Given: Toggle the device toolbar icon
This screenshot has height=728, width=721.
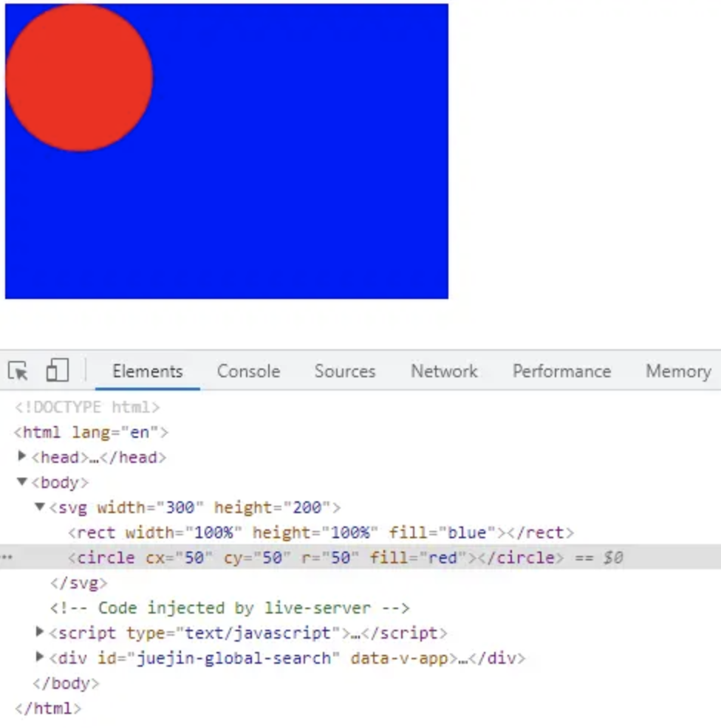Looking at the screenshot, I should 56,371.
